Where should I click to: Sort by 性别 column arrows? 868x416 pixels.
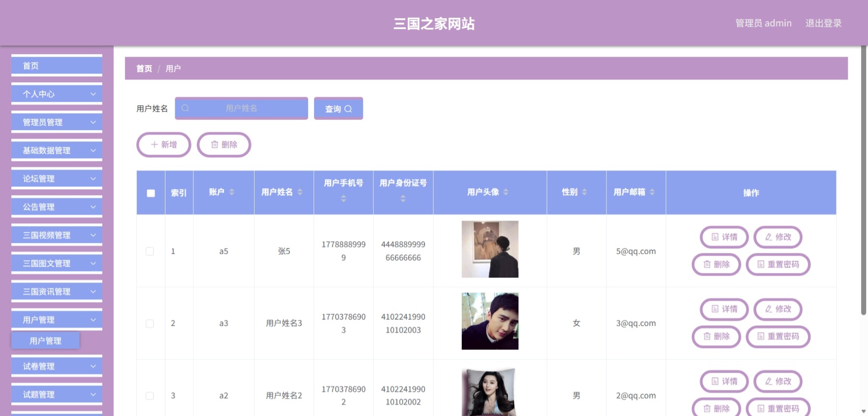(584, 192)
